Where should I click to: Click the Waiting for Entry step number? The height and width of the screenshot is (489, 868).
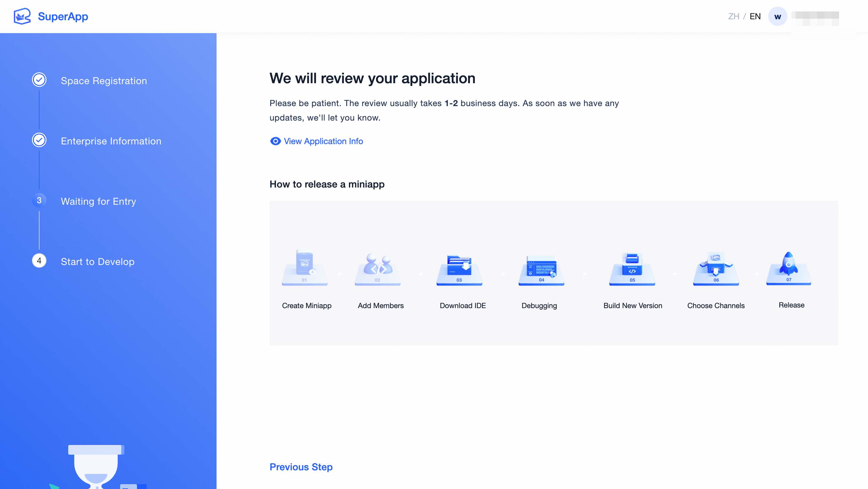(39, 200)
